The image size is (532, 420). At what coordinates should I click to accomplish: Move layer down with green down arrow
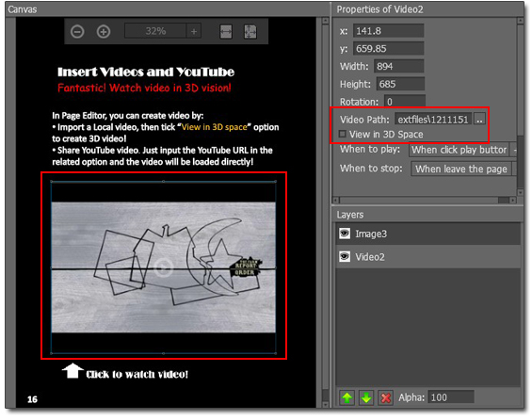tap(366, 397)
